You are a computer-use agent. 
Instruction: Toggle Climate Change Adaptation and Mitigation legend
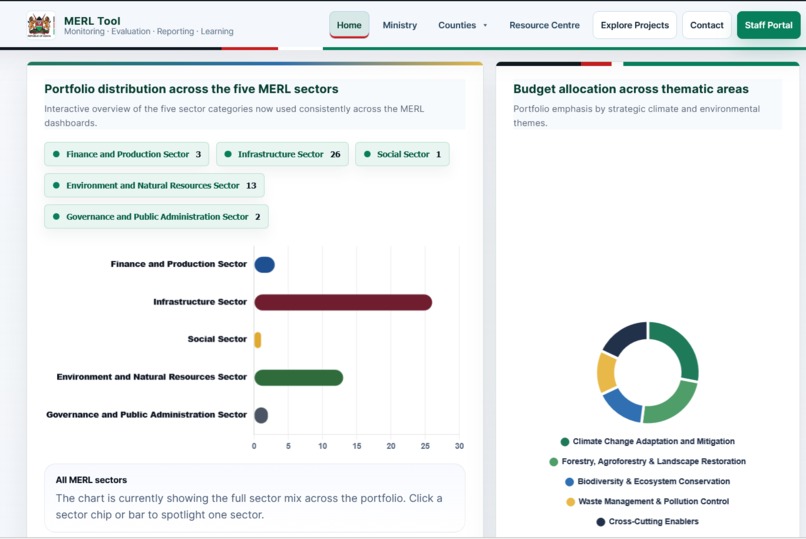coord(648,441)
